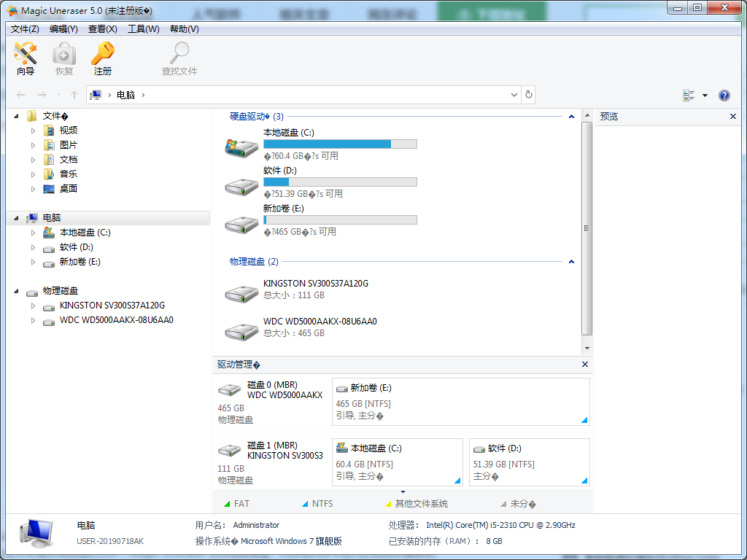
Task: Change view mode via view icon
Action: pos(689,96)
